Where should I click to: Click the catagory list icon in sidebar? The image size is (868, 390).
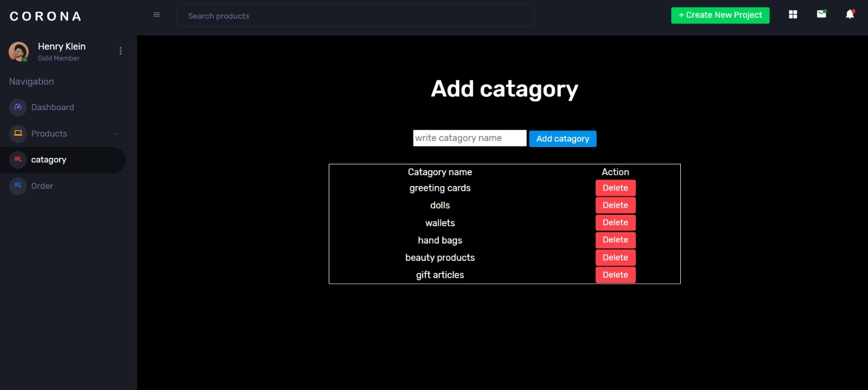18,159
